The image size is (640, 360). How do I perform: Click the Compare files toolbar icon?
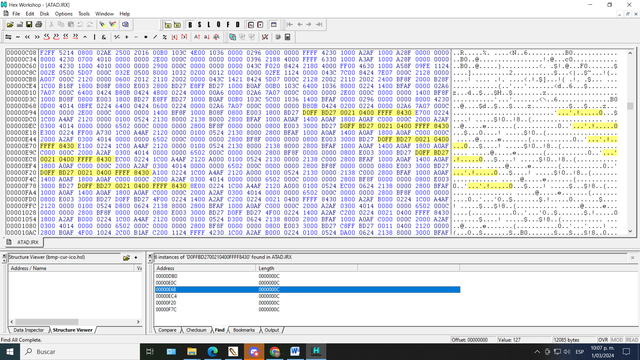coord(232,37)
